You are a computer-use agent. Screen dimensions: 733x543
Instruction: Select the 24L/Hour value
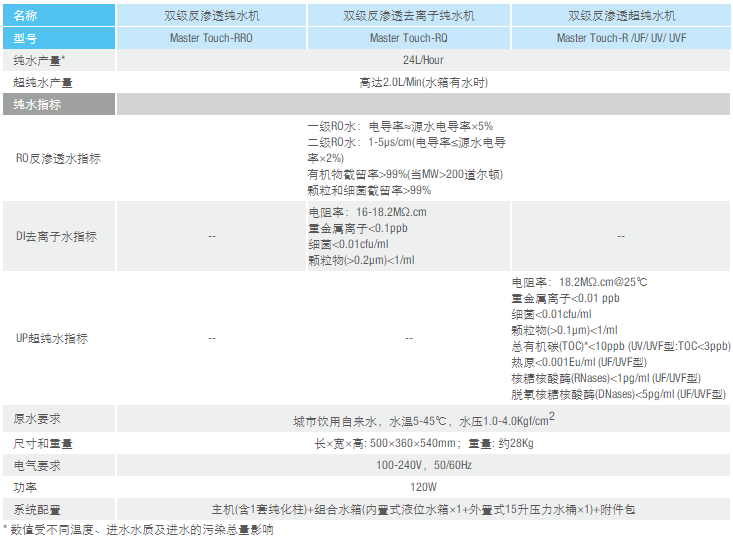423,60
